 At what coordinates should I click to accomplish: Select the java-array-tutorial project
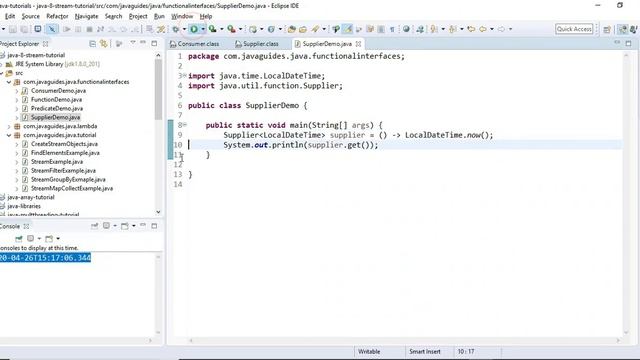[31, 197]
